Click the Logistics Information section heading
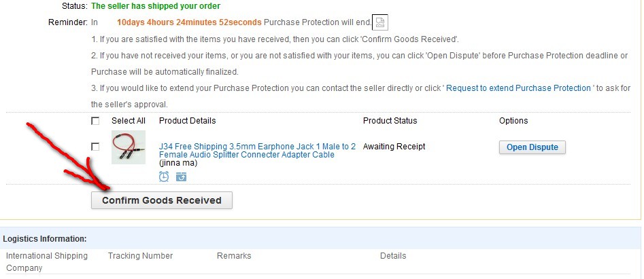 [45, 239]
